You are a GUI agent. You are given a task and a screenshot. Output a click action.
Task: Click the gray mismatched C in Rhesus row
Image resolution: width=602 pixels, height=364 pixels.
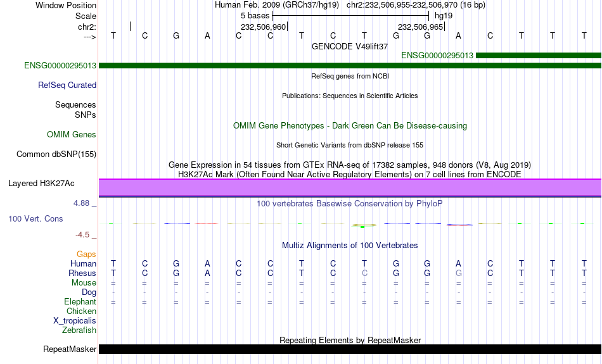364,273
